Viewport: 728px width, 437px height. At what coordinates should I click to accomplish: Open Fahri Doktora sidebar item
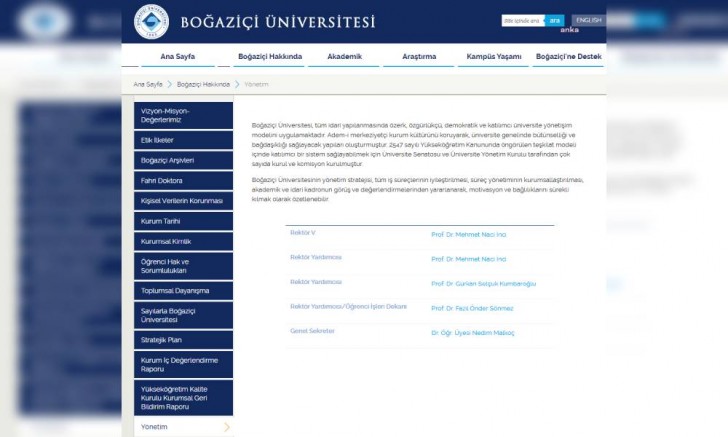pos(183,181)
